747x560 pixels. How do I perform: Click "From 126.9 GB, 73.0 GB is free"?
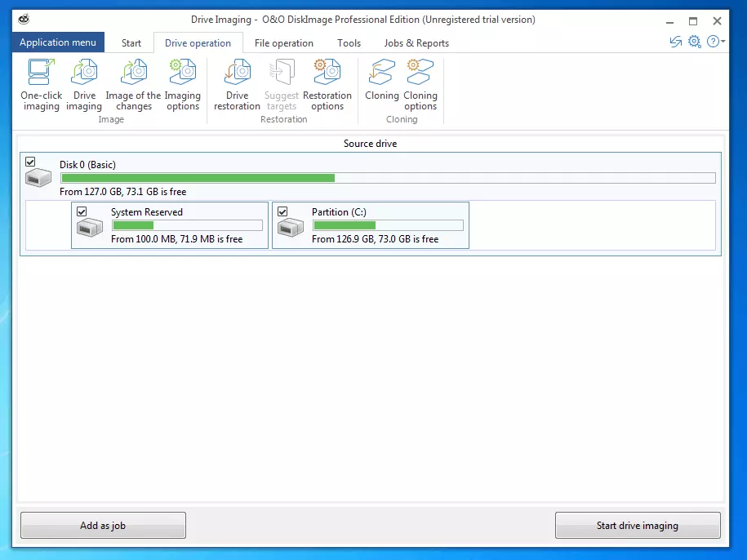tap(375, 239)
